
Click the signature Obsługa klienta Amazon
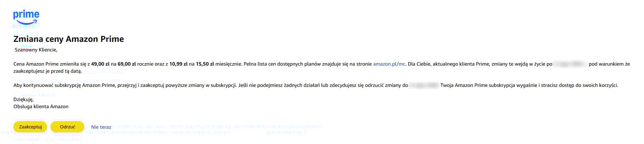41,106
